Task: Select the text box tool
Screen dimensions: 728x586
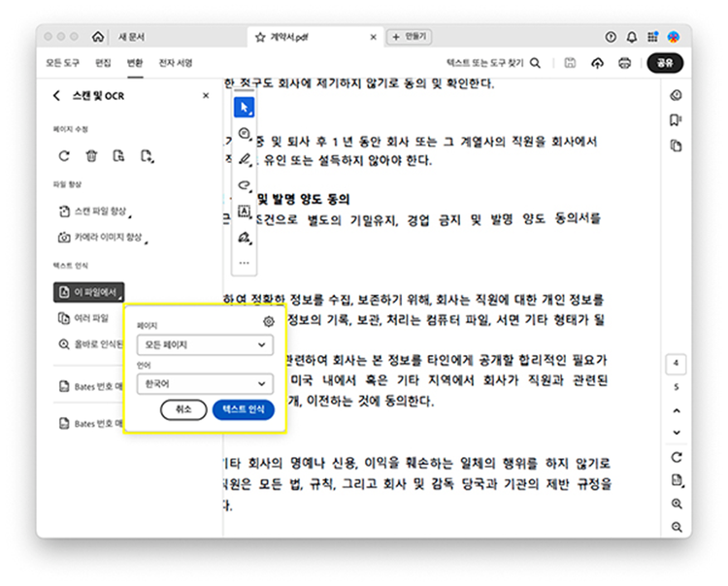Action: point(245,212)
